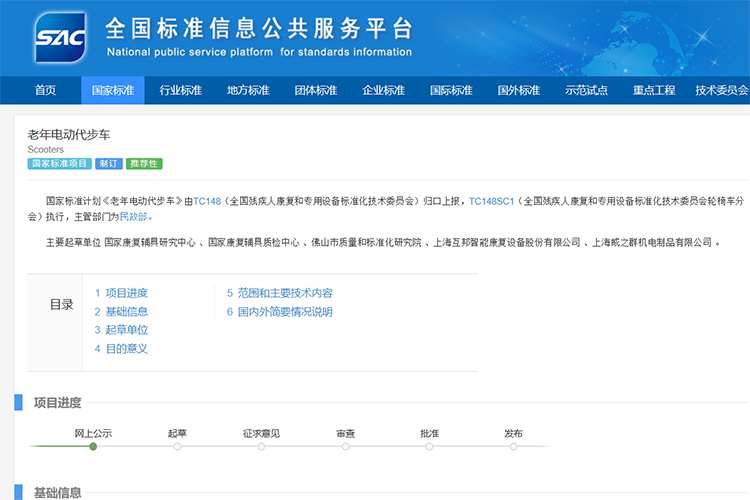Image resolution: width=750 pixels, height=500 pixels.
Task: Open the TC148SC1 subcommittee link
Action: tap(491, 201)
